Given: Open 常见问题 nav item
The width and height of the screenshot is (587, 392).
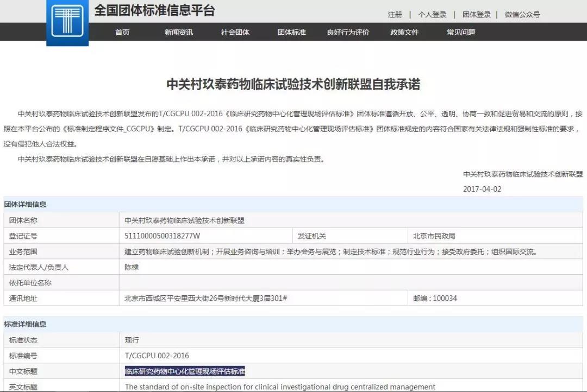Looking at the screenshot, I should click(x=461, y=32).
